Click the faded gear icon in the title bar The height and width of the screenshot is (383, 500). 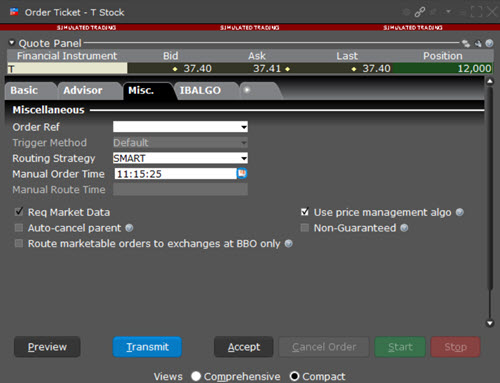[406, 12]
